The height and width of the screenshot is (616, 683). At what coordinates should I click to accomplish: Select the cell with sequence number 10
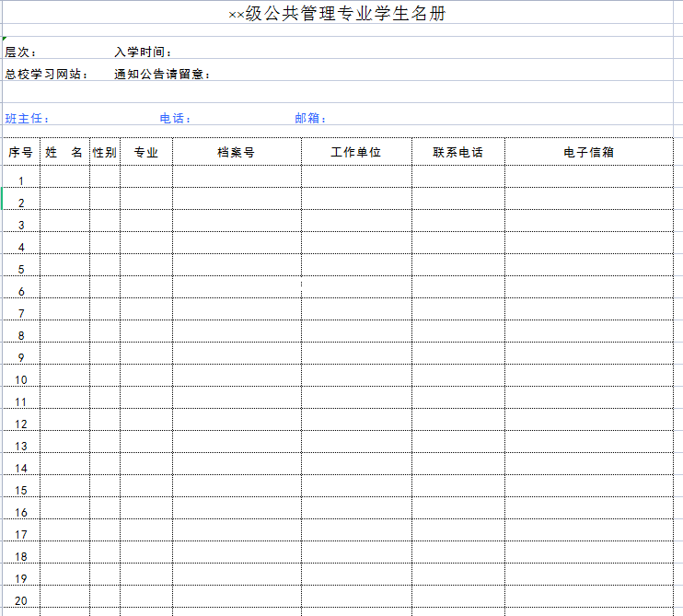tap(20, 379)
